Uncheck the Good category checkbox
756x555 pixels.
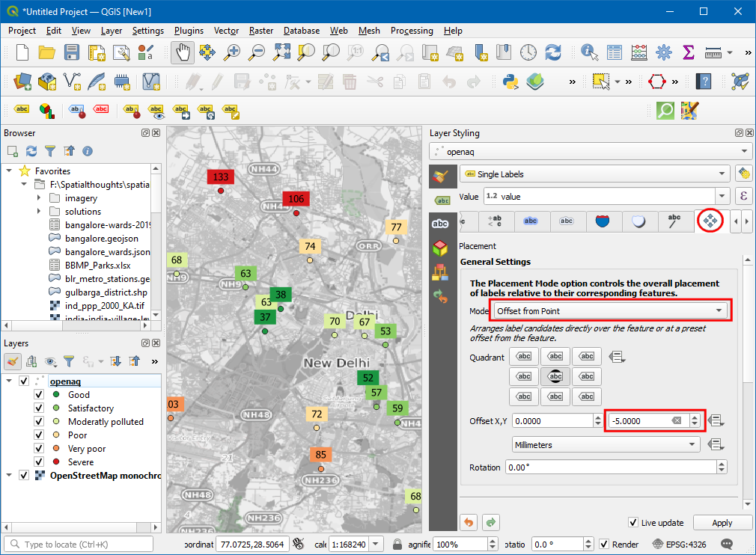tap(39, 395)
